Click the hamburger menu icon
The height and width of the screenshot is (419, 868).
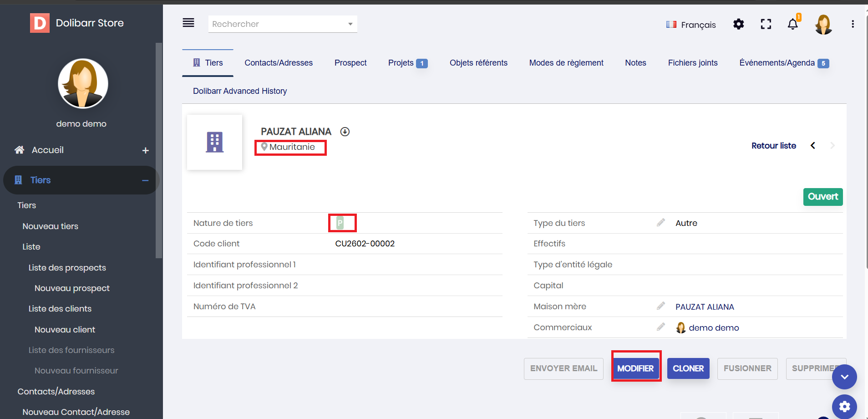(x=188, y=23)
